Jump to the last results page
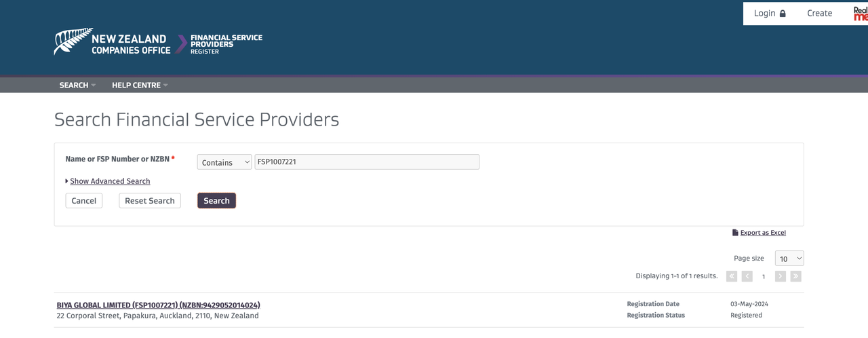Viewport: 868px width, 338px height. 796,276
